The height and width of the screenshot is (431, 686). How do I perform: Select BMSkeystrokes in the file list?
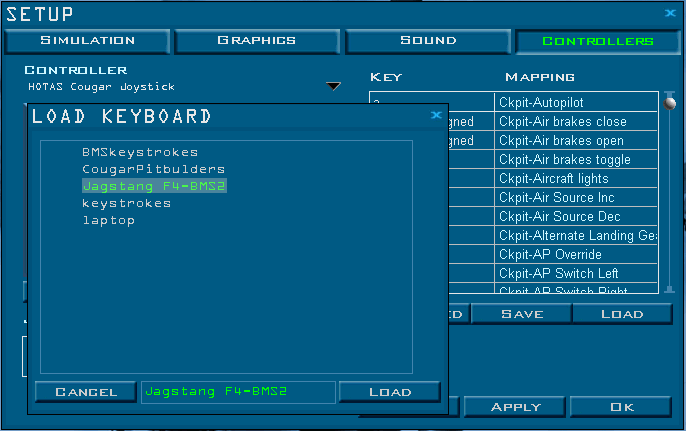click(126, 152)
